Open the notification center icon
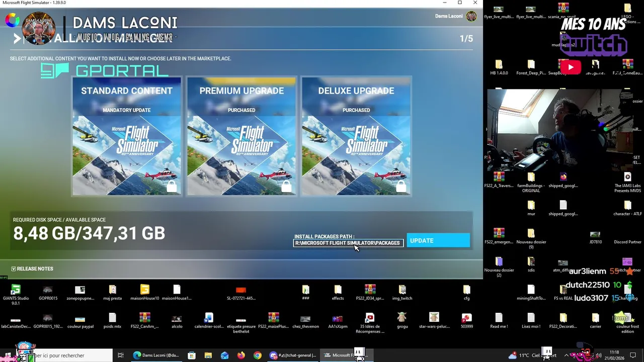 click(633, 355)
